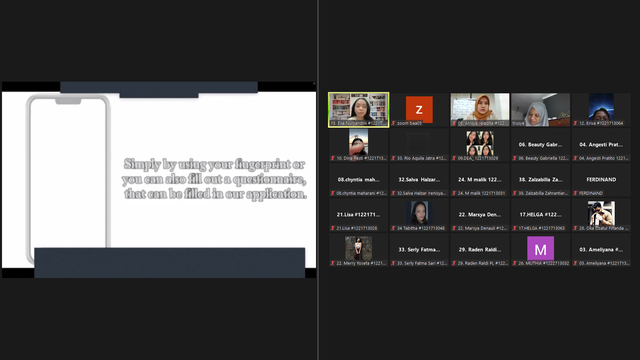Click the '10. Dina' name label
The width and height of the screenshot is (640, 360).
(x=361, y=158)
